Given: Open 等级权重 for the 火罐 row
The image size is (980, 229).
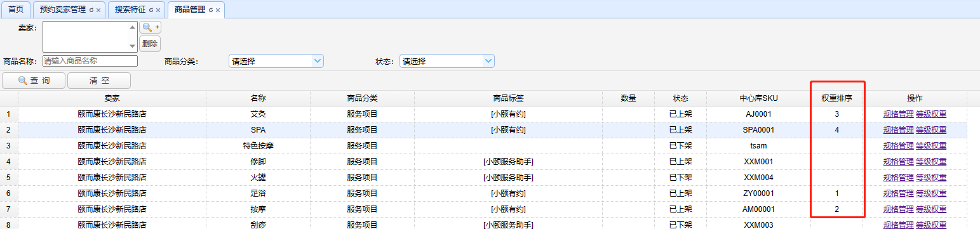Looking at the screenshot, I should (931, 178).
